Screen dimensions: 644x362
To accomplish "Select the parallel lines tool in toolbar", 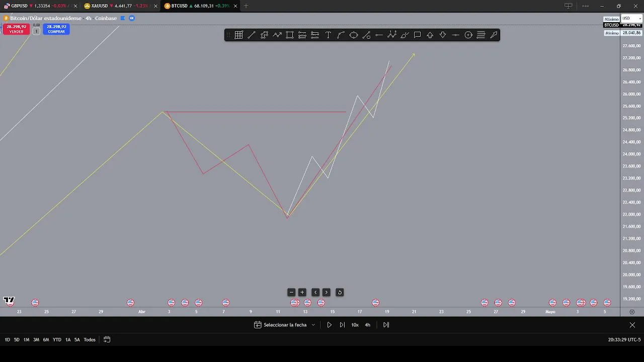I will point(481,35).
